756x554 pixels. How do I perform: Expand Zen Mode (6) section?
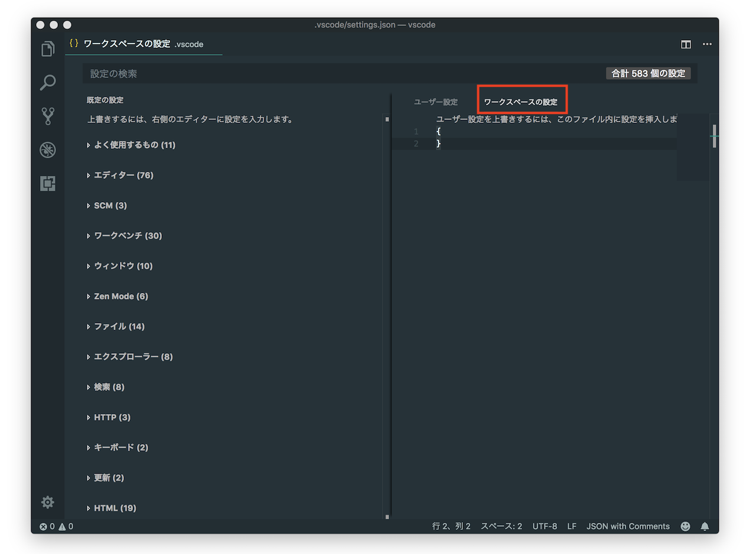tap(118, 296)
